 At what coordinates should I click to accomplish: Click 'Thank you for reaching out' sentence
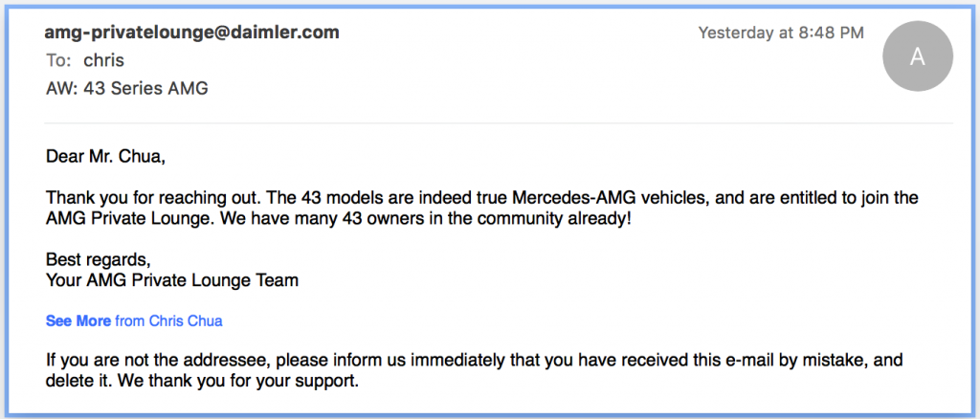tap(151, 198)
